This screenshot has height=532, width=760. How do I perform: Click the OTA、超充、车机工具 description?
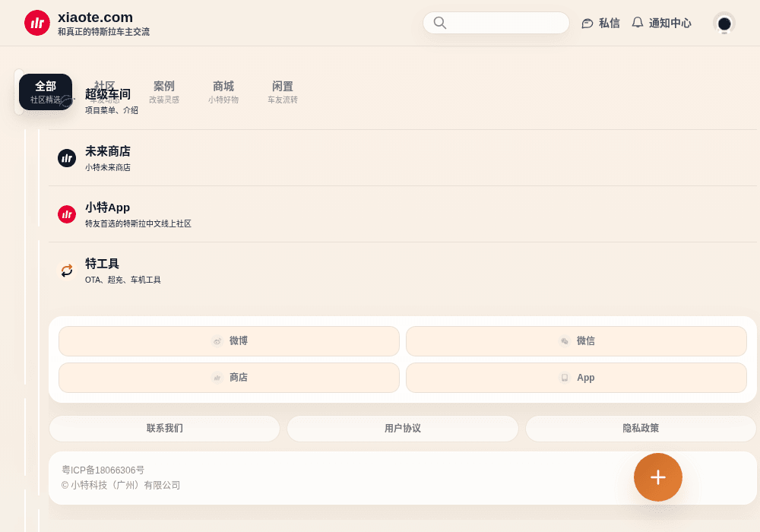click(122, 280)
